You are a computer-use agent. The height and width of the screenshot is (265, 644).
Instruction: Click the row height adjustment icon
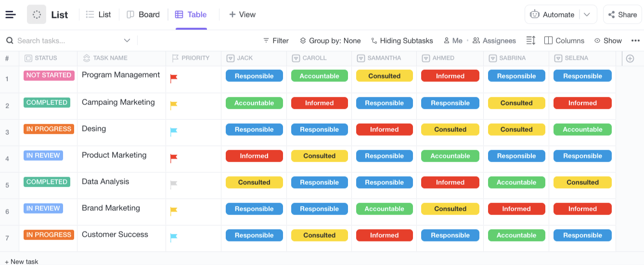(x=531, y=41)
